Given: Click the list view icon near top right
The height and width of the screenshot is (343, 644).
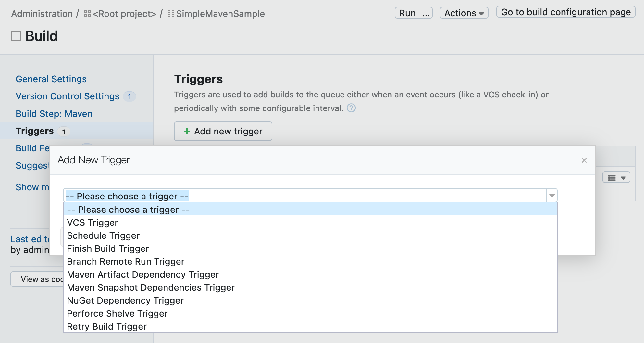Looking at the screenshot, I should [x=612, y=177].
